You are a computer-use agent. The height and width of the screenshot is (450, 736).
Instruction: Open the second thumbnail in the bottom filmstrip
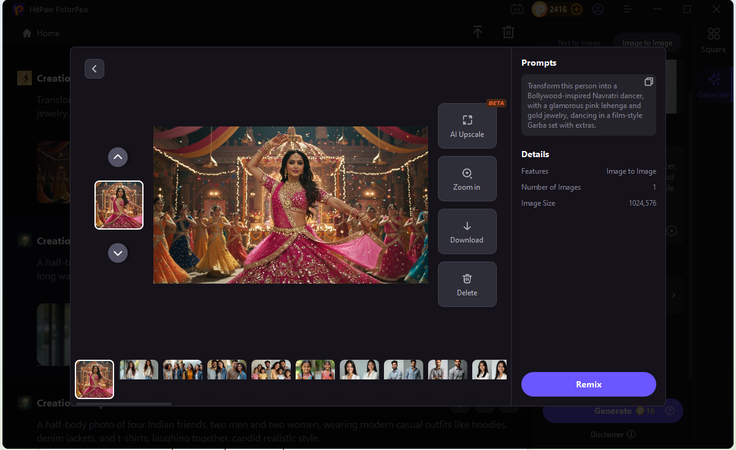point(139,370)
